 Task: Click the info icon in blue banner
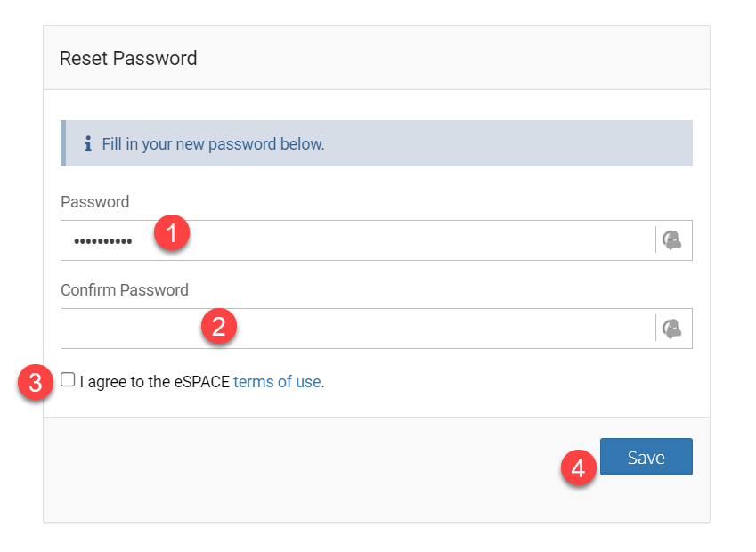87,143
